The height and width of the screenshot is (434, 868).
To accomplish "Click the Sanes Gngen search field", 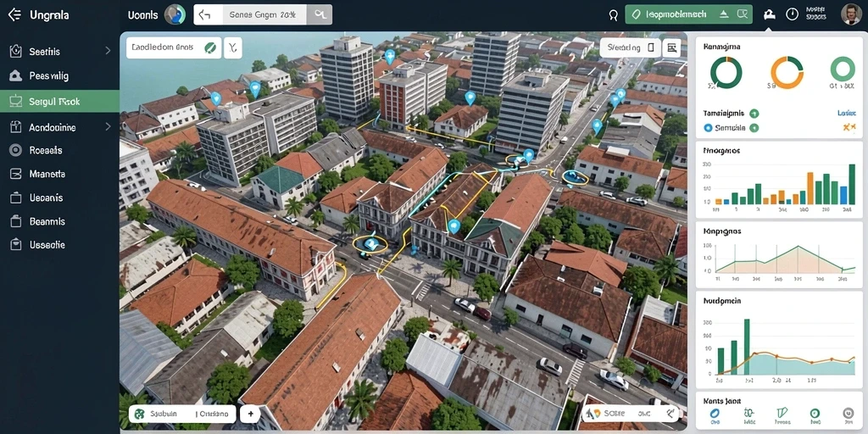I will tap(263, 15).
